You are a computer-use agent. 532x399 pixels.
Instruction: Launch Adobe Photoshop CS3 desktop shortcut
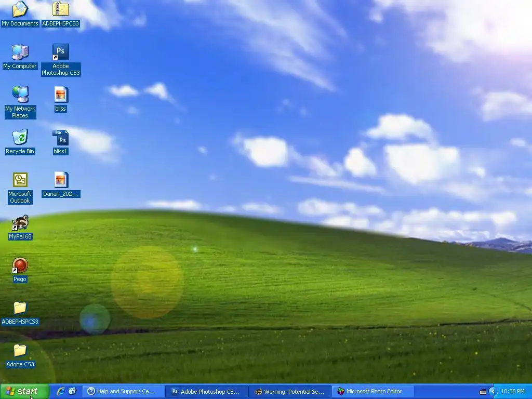pyautogui.click(x=60, y=52)
